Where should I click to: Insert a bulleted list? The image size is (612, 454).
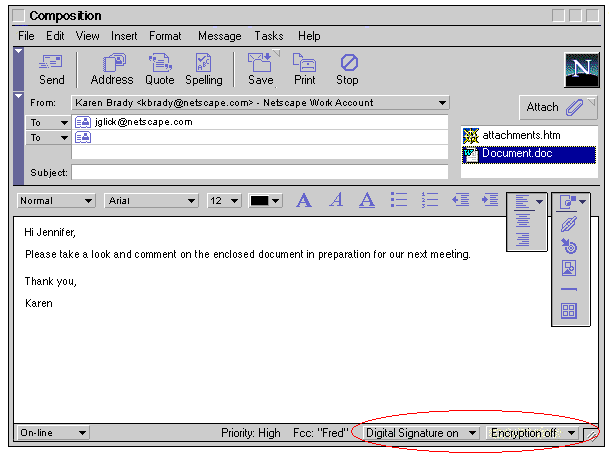click(x=399, y=200)
